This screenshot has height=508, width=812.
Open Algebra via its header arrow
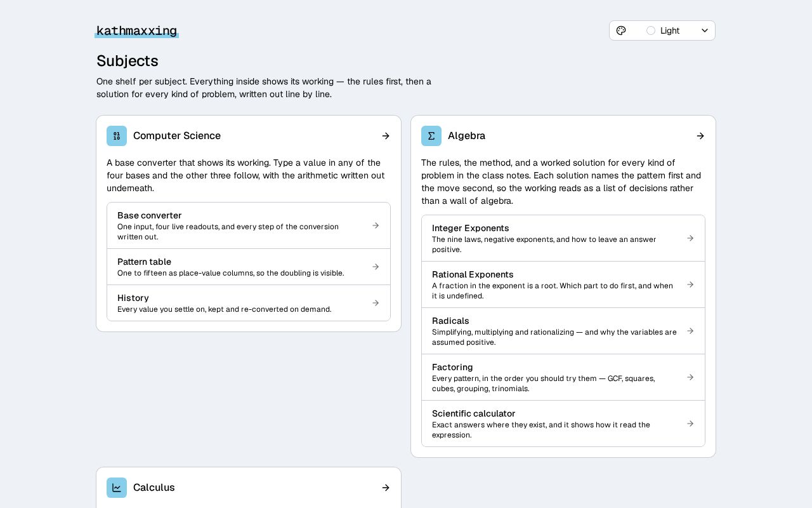[x=700, y=136]
